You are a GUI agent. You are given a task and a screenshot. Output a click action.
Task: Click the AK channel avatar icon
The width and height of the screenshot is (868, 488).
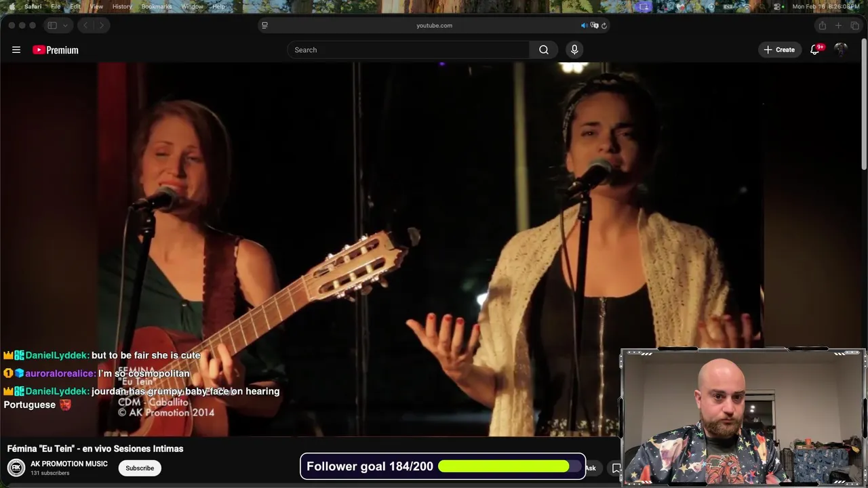tap(16, 468)
